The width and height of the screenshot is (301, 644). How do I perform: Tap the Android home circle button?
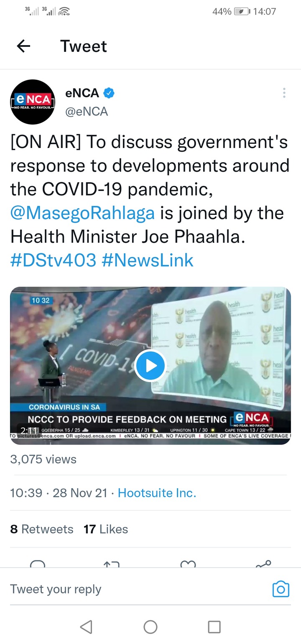[150, 626]
